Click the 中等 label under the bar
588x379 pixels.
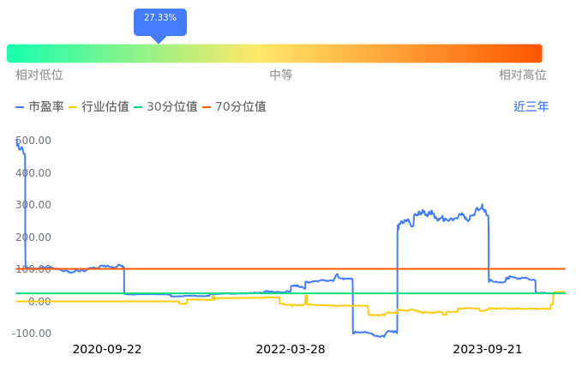(x=281, y=75)
